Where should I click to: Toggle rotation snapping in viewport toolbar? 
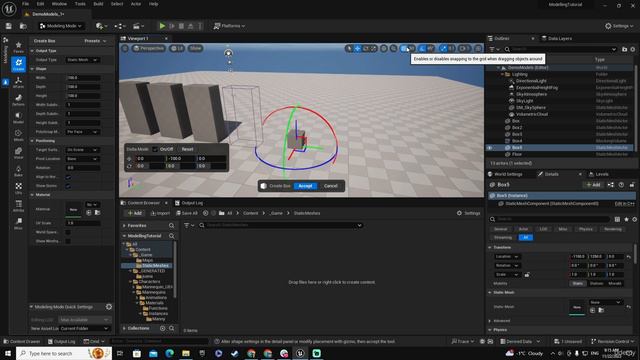pyautogui.click(x=422, y=48)
